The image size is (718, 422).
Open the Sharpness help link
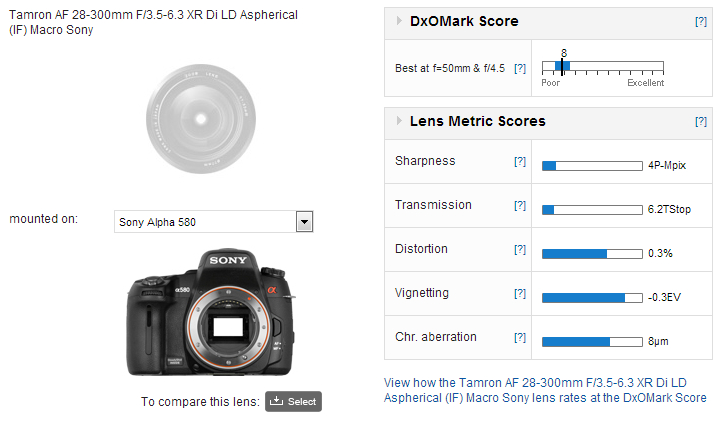pyautogui.click(x=520, y=161)
